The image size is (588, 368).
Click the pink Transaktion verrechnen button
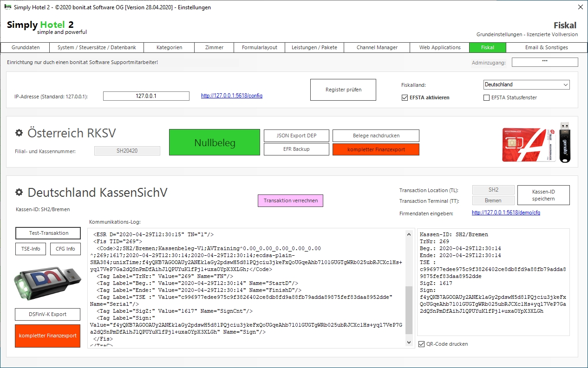coord(291,200)
